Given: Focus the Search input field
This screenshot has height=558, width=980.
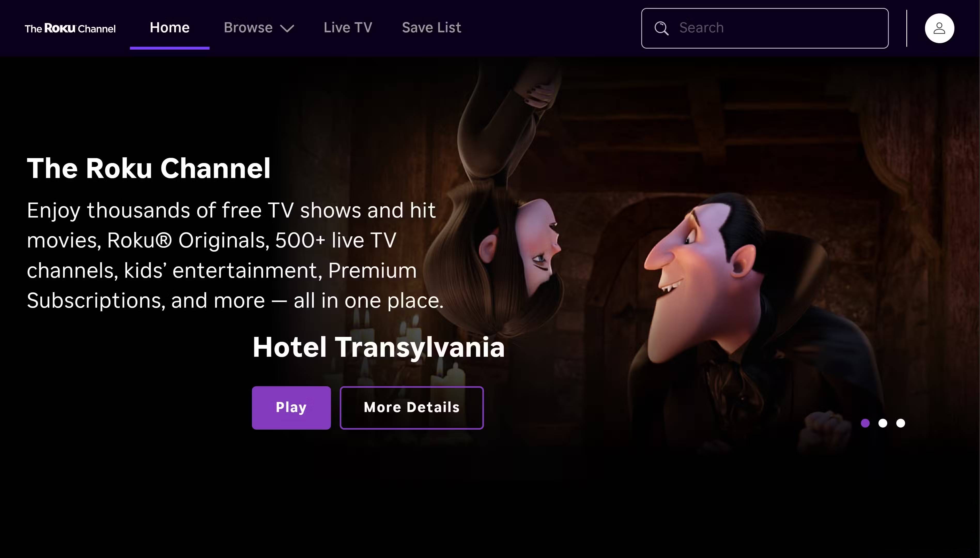Looking at the screenshot, I should [x=765, y=28].
